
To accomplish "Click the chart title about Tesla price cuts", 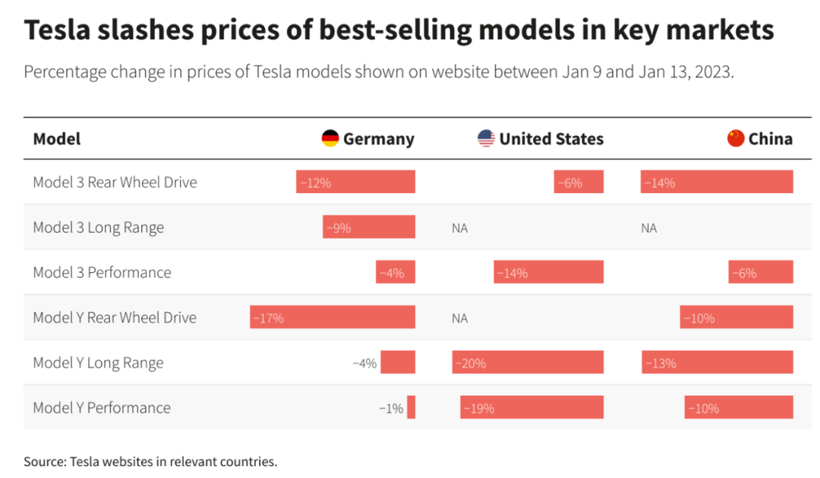I will click(398, 32).
